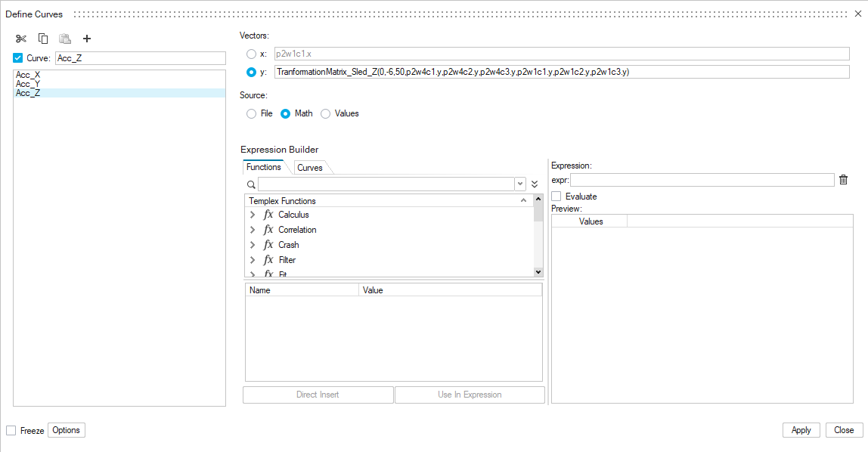Select the y vector radio button
868x452 pixels.
(251, 72)
